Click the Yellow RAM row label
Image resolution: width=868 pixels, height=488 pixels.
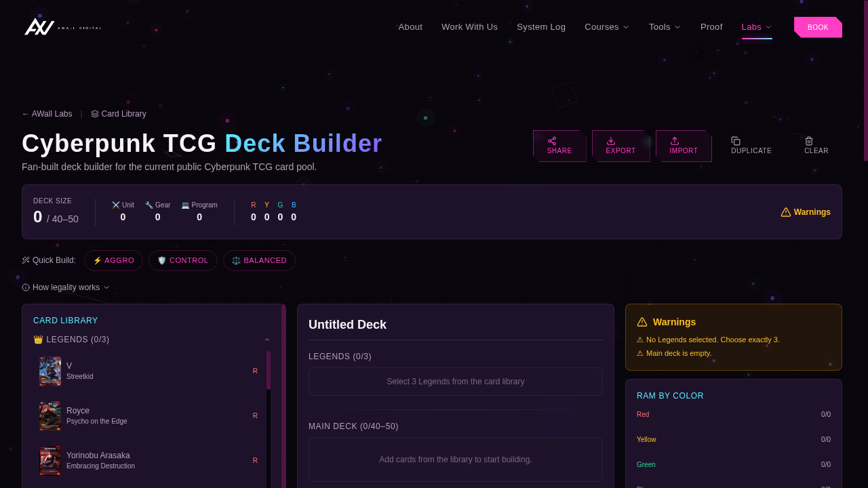tap(646, 439)
